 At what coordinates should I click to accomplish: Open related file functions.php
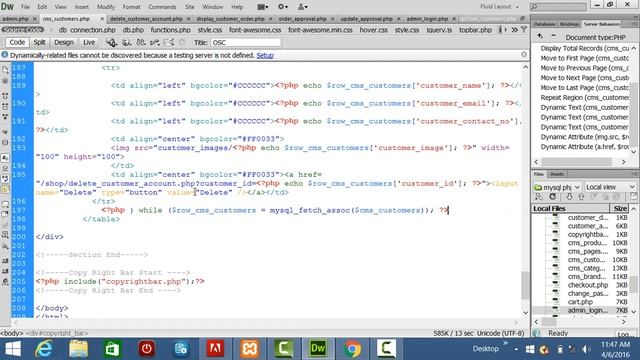(170, 30)
